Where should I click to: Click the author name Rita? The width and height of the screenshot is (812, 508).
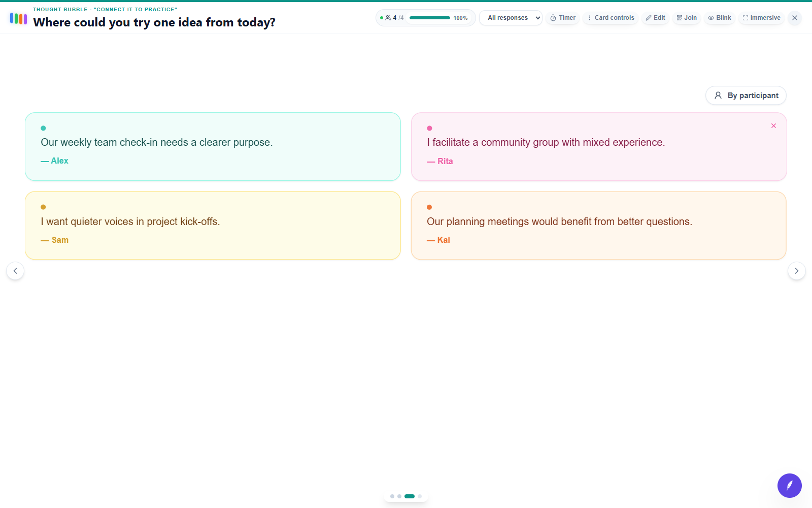(445, 161)
